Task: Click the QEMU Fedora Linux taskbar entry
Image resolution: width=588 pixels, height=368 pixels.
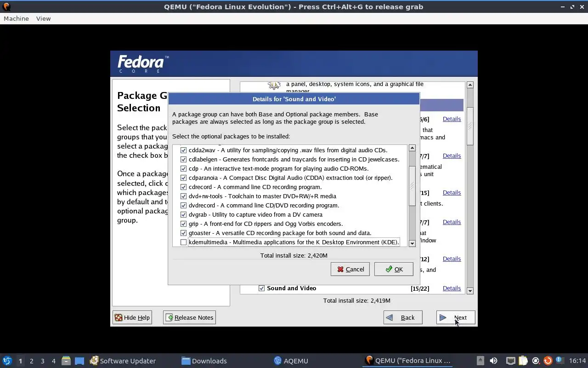Action: (x=408, y=361)
